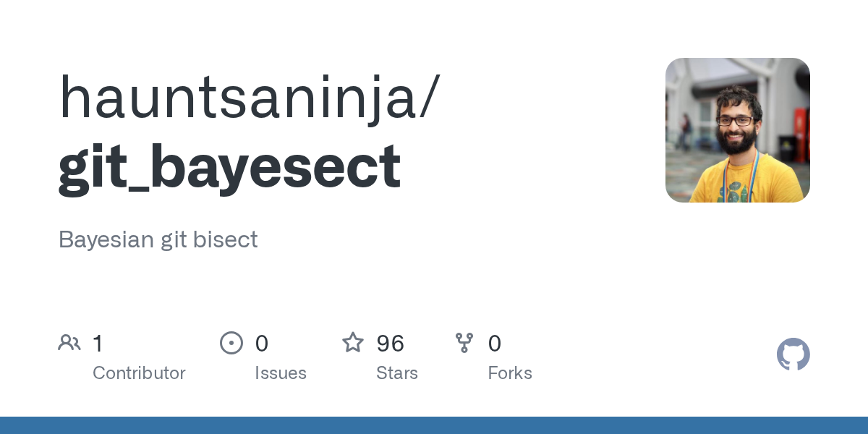Click the GitHub Octocat logo

(x=793, y=354)
